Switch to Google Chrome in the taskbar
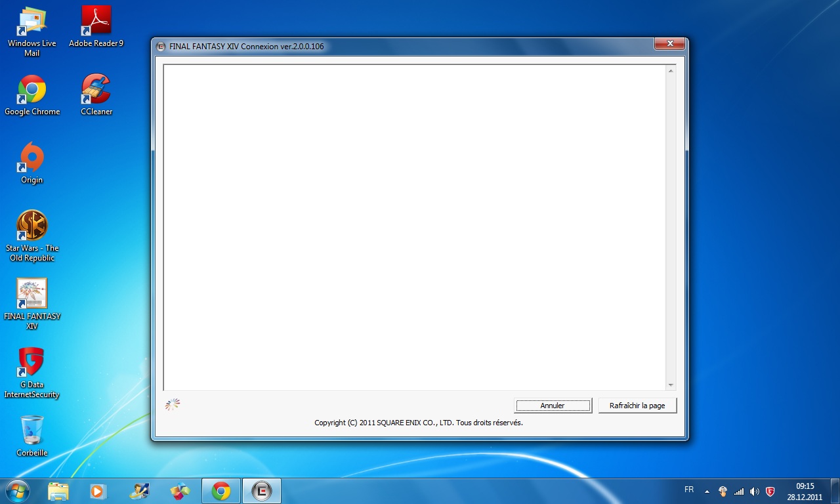The image size is (840, 504). (x=221, y=491)
